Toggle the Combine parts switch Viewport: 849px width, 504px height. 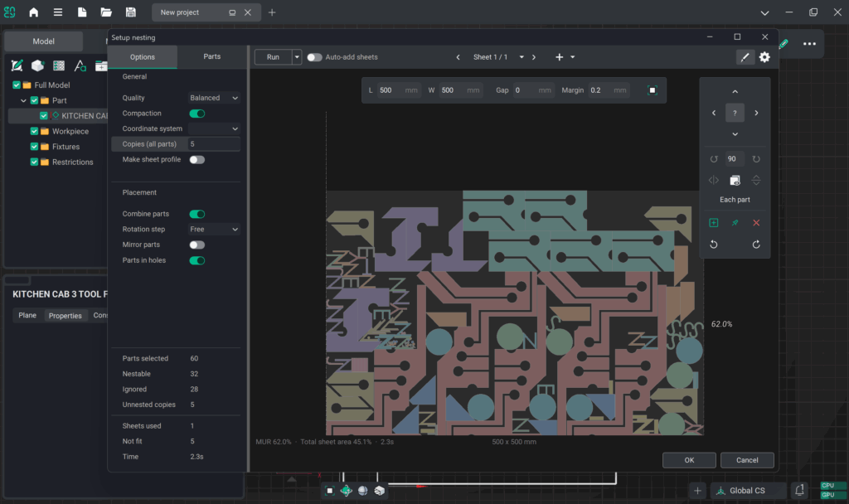[x=197, y=214]
